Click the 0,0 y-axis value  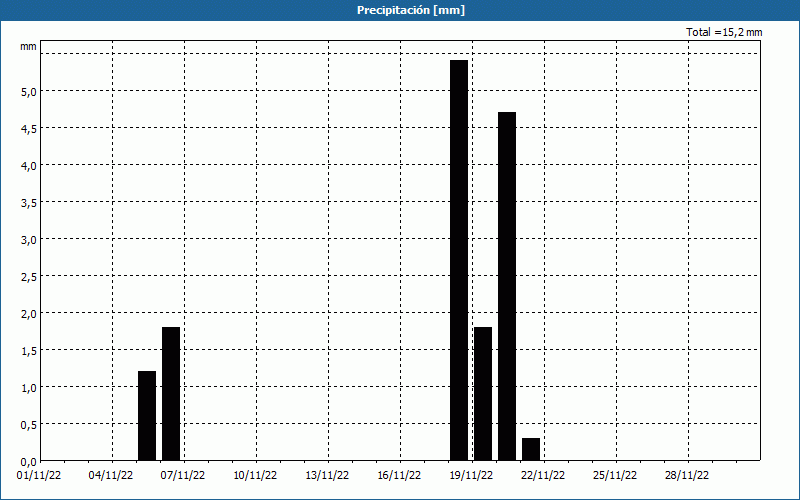29,462
